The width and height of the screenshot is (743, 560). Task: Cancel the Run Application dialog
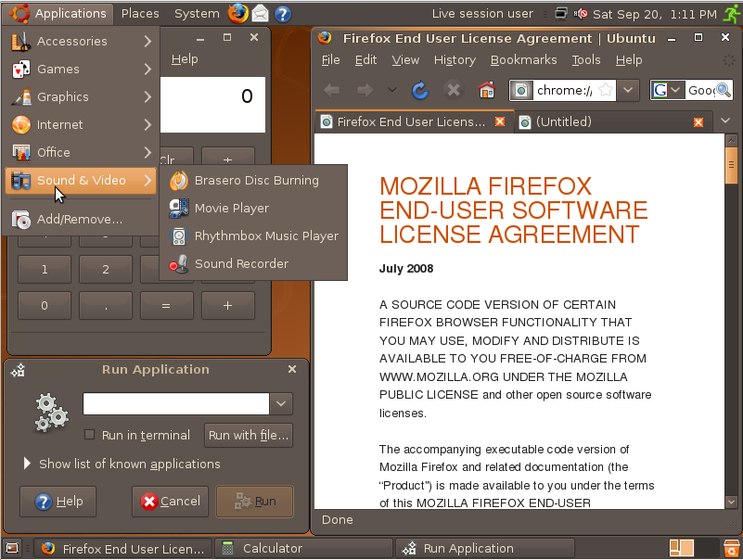click(170, 502)
